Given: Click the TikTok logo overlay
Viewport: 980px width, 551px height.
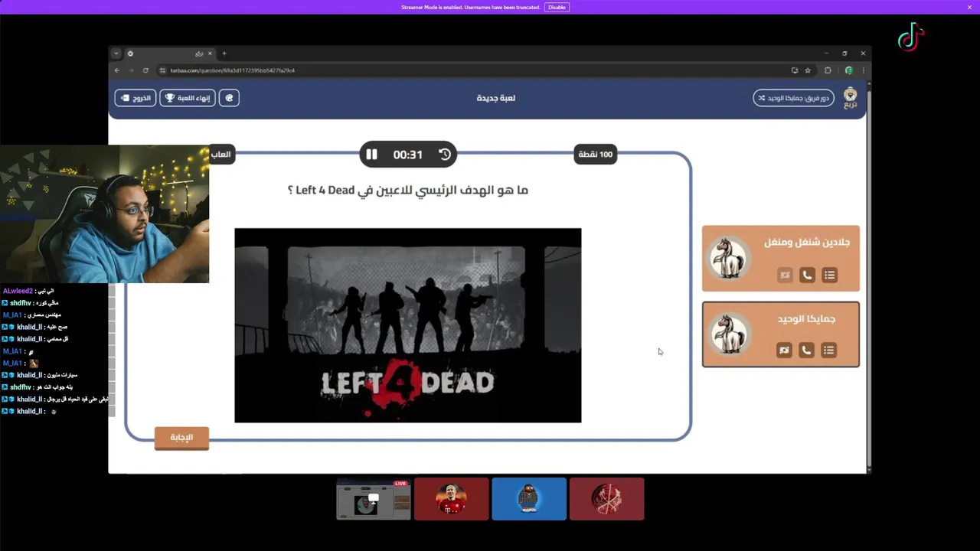Looking at the screenshot, I should click(x=911, y=37).
